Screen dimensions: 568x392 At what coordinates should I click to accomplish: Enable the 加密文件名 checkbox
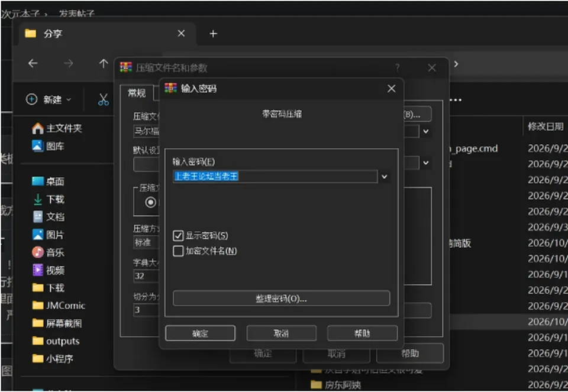coord(178,251)
